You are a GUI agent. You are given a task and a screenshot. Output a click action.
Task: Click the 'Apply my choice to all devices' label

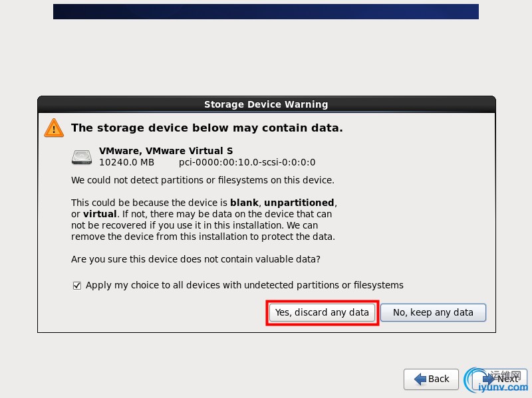(x=244, y=285)
